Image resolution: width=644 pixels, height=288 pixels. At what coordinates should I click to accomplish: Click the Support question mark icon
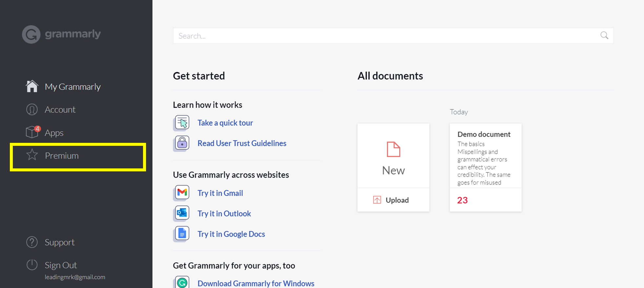[32, 242]
